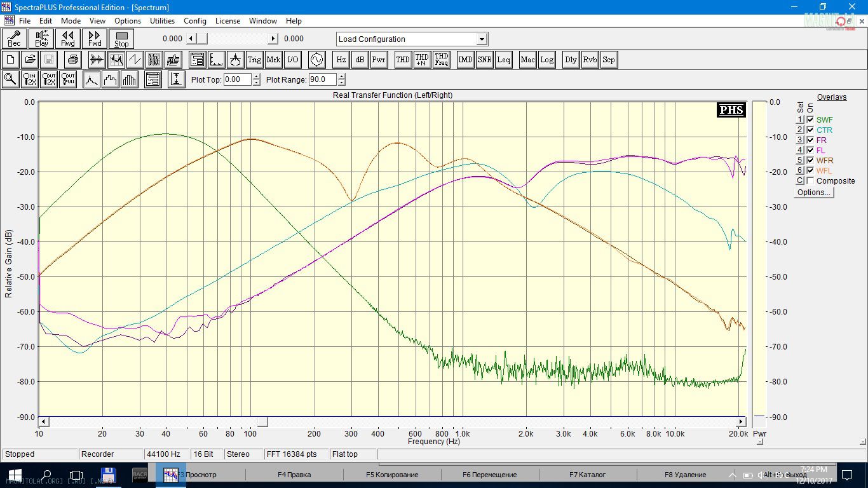Select the Zoom Out Full icon

[67, 79]
